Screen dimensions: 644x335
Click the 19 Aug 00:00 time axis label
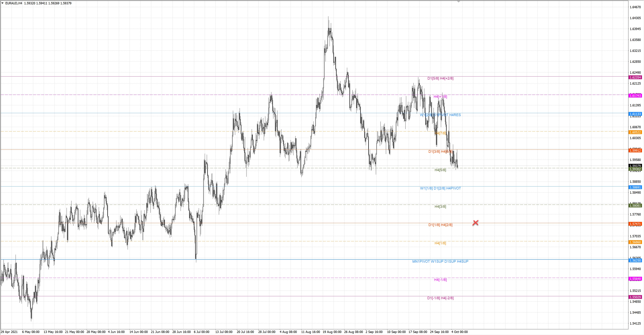click(x=332, y=332)
